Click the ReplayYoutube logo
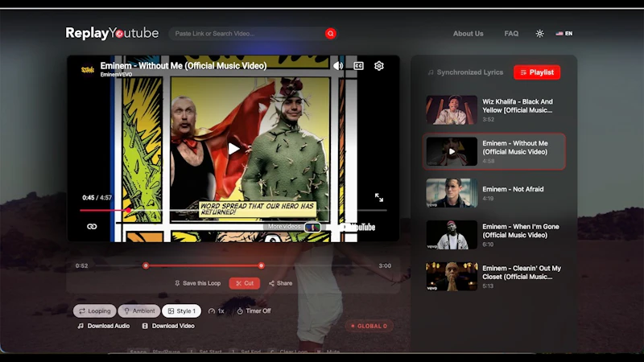The width and height of the screenshot is (644, 362). point(112,33)
